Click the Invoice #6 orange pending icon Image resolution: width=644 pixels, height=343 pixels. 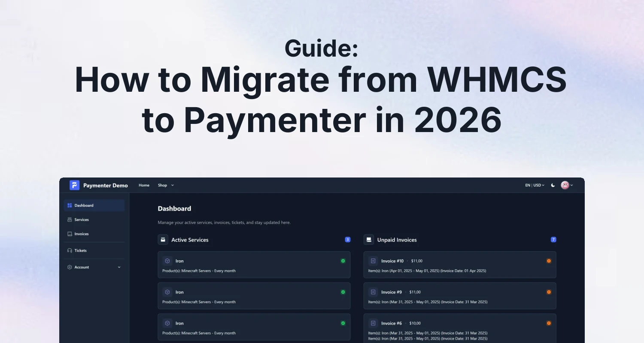tap(549, 323)
